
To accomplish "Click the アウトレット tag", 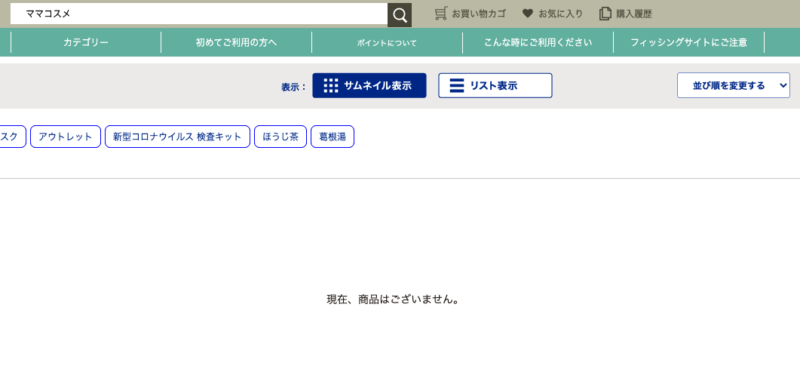I will pos(65,137).
